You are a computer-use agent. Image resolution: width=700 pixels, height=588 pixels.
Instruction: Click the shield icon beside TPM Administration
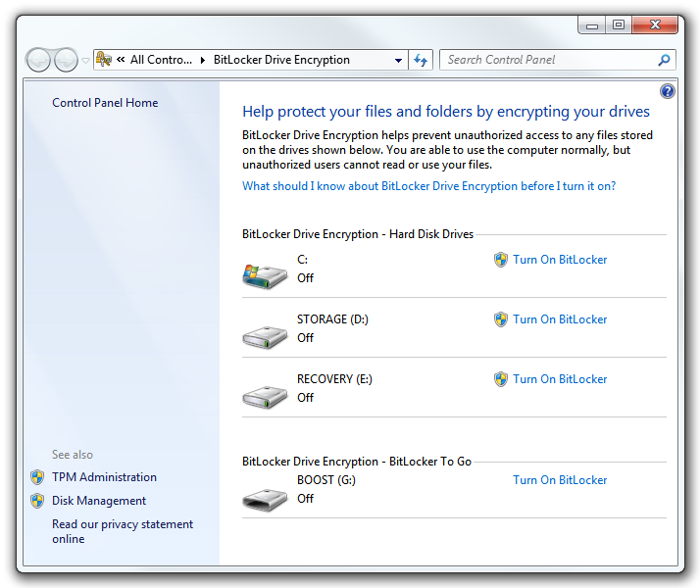(37, 477)
